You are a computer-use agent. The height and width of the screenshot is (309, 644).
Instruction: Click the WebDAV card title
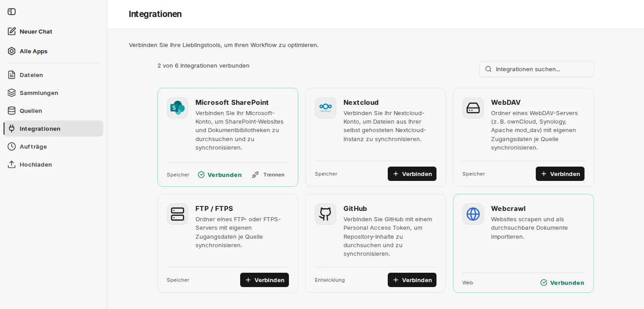(506, 102)
